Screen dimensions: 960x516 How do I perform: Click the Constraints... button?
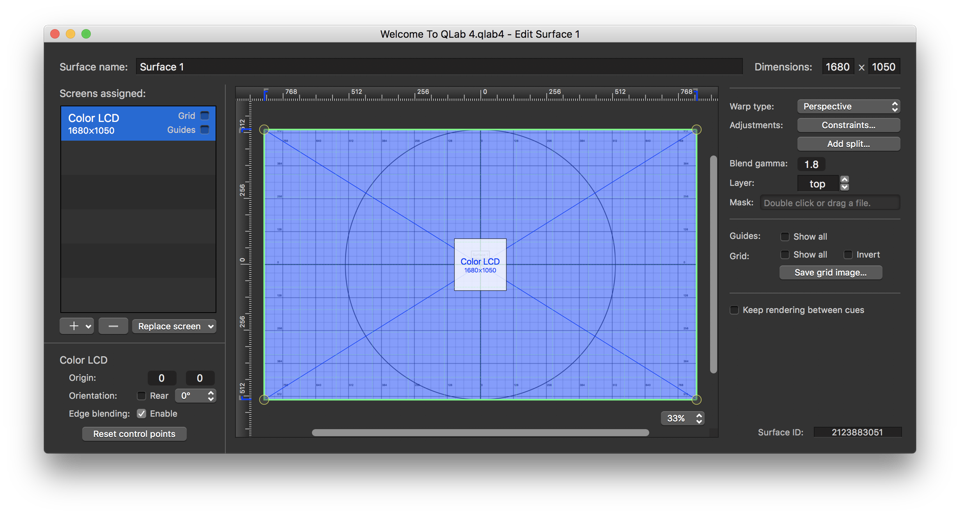point(848,125)
